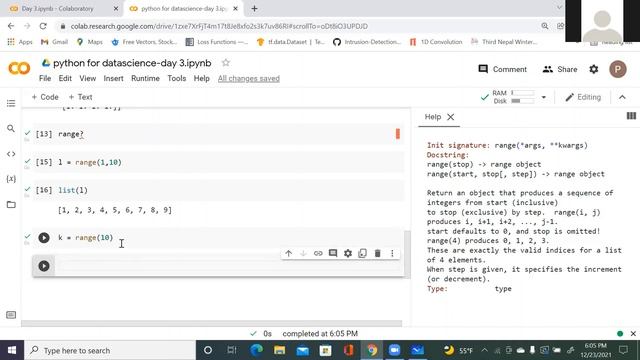Open the View menu
The height and width of the screenshot is (360, 640).
click(87, 78)
